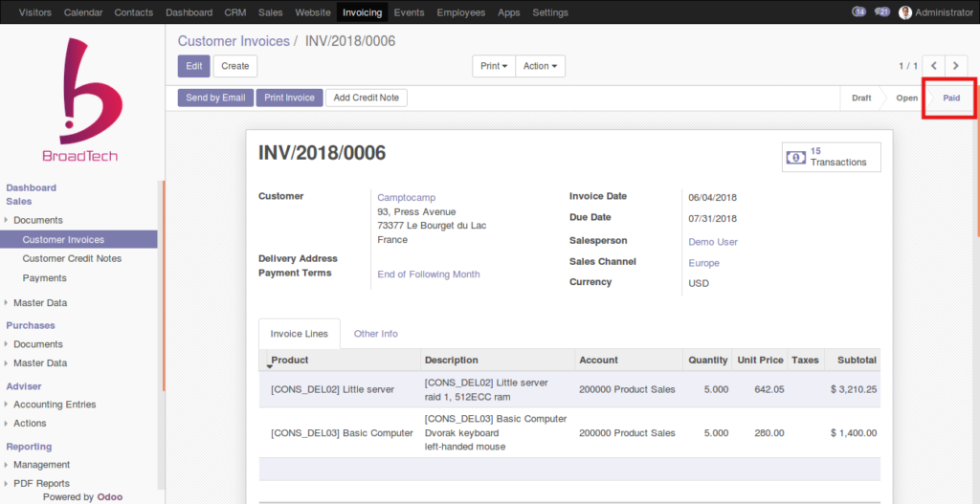
Task: Open the top Dashboard menu
Action: click(x=189, y=12)
